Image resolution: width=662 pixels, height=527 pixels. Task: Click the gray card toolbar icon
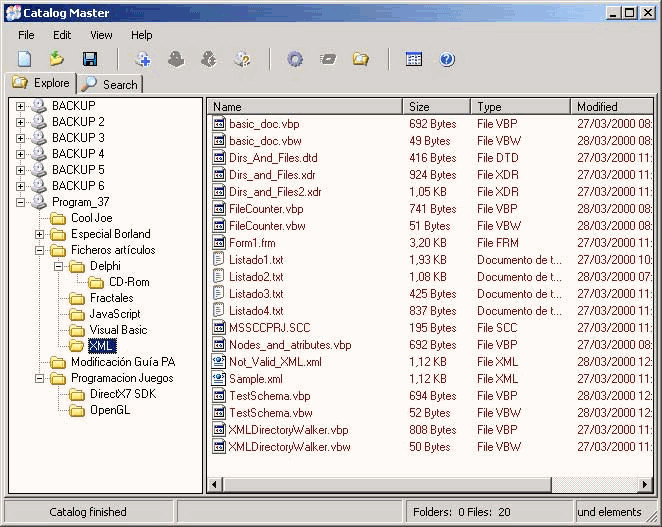click(x=328, y=59)
